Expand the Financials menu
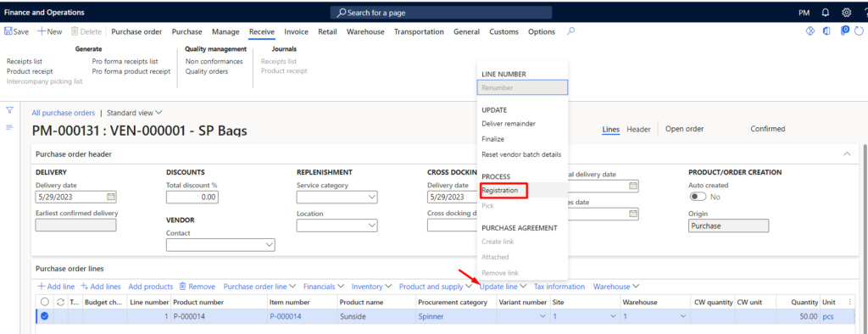The image size is (868, 334). point(324,287)
